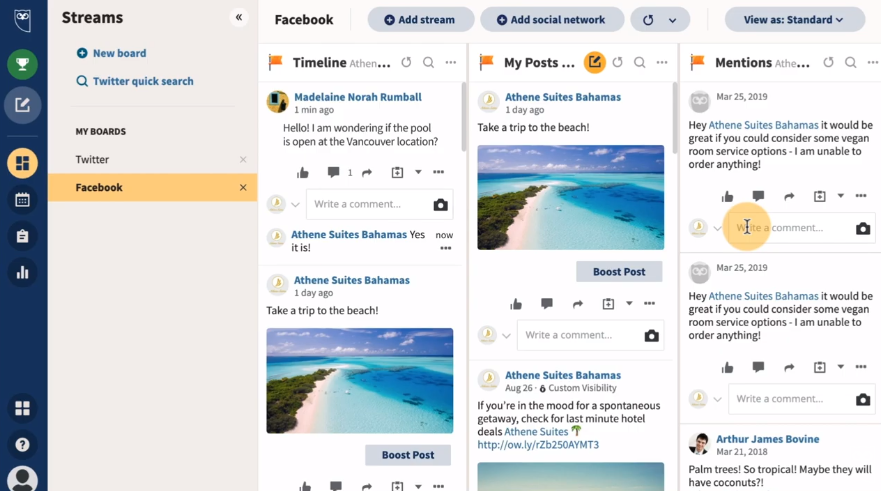Viewport: 881px width, 491px height.
Task: Open the compose post icon in sidebar
Action: 22,105
